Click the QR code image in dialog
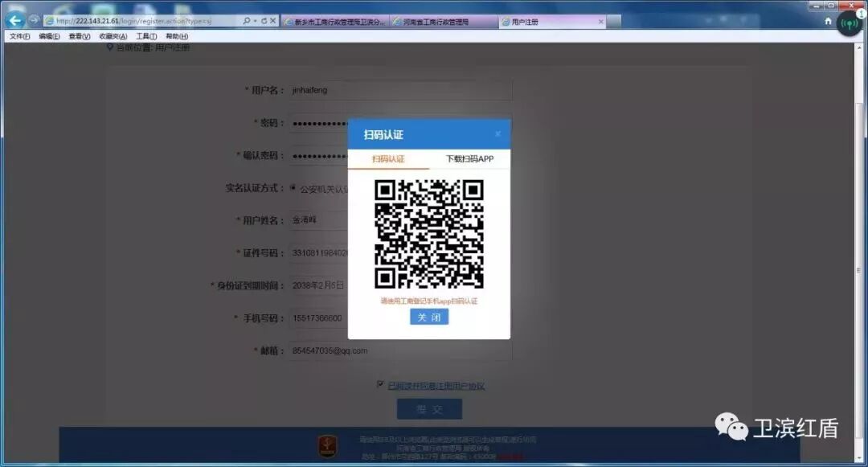This screenshot has width=868, height=467. tap(429, 233)
